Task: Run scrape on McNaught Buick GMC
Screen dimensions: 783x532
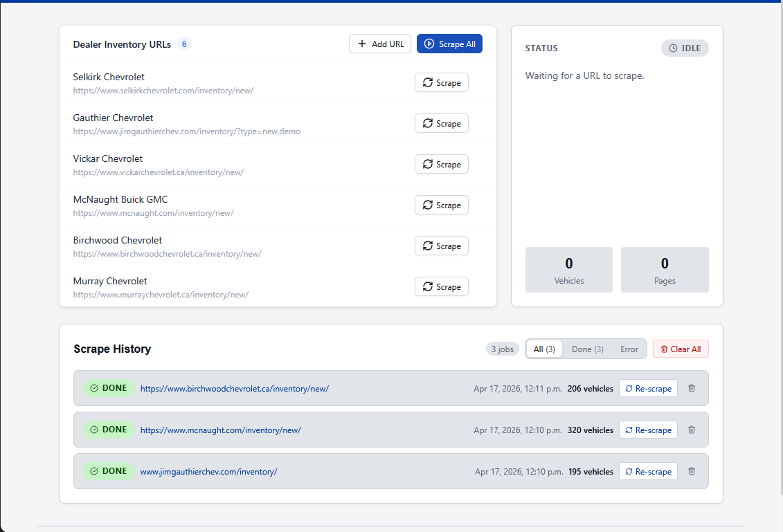Action: coord(442,205)
